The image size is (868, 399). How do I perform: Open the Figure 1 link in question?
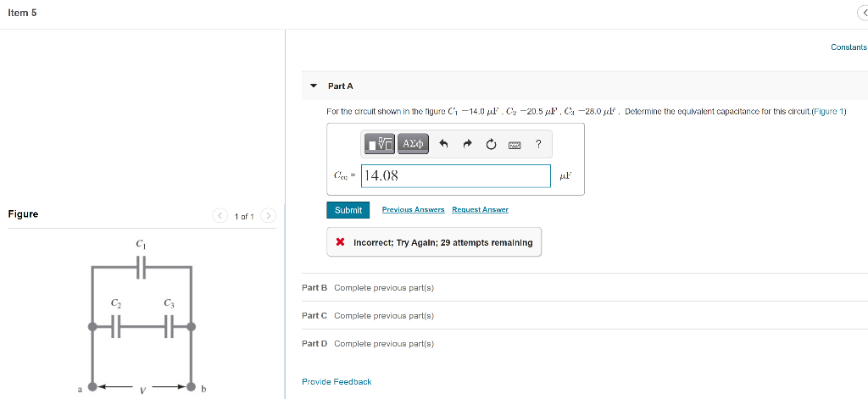click(x=828, y=111)
